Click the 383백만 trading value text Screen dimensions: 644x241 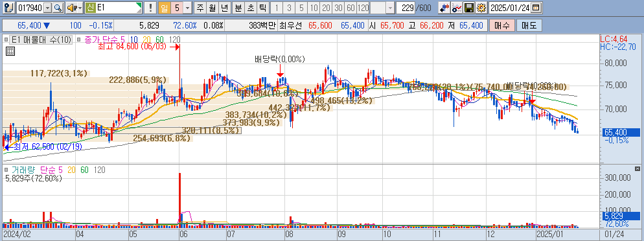click(x=262, y=25)
